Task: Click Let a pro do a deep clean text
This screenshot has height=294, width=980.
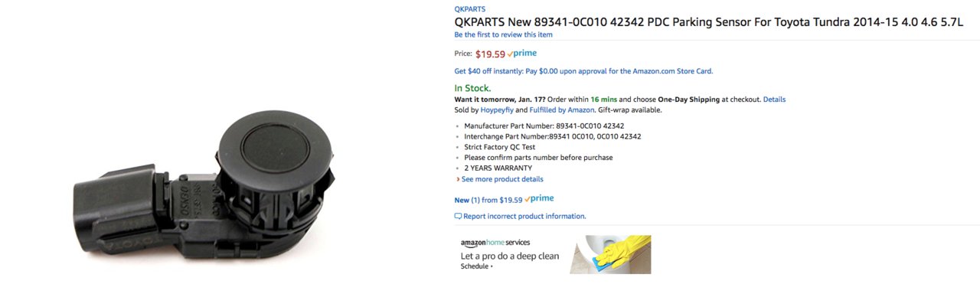Action: coord(510,256)
